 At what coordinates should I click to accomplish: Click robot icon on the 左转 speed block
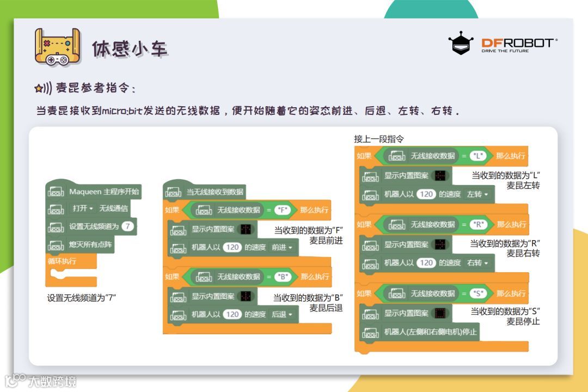(x=371, y=195)
